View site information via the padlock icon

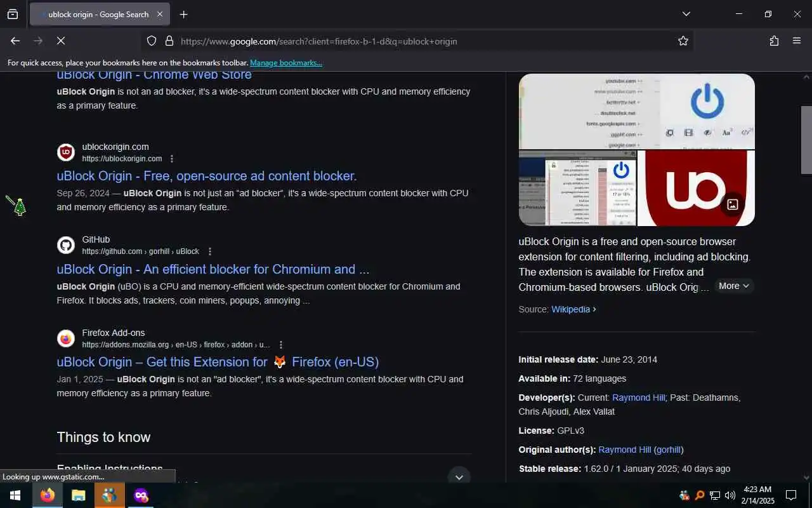[169, 41]
